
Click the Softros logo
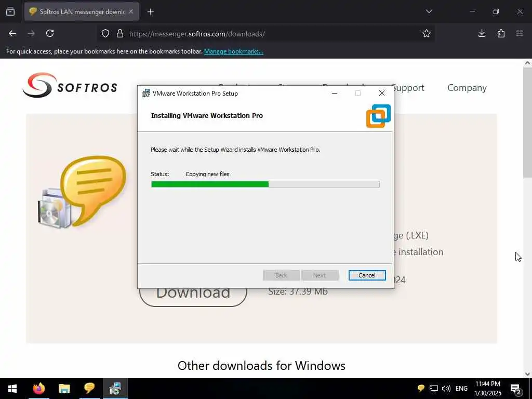[x=70, y=85]
